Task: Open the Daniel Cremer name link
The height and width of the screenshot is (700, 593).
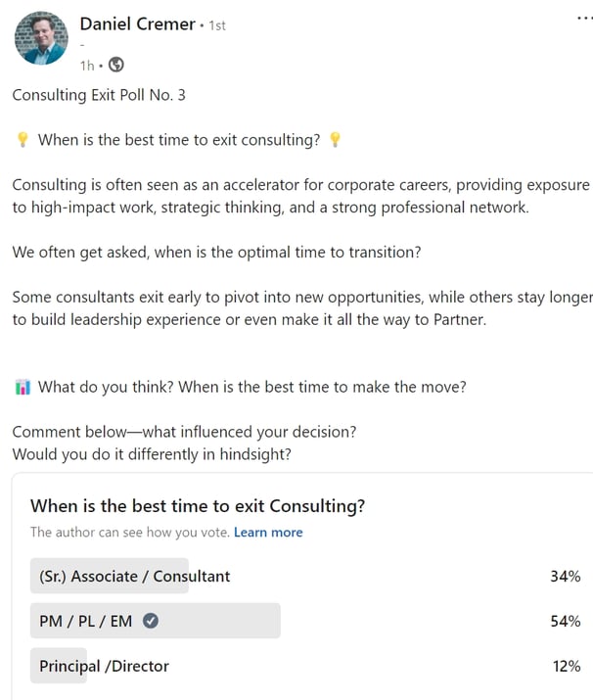Action: (x=137, y=24)
